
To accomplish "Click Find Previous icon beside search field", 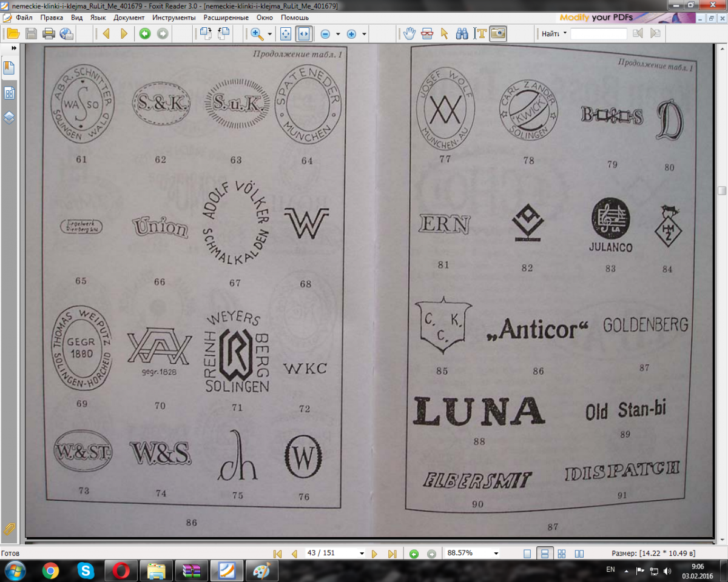I will click(637, 34).
